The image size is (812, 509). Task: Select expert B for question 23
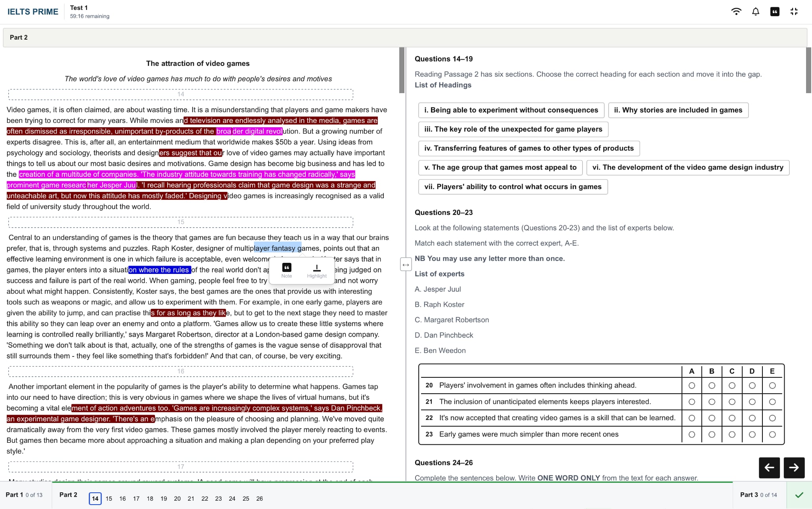712,434
